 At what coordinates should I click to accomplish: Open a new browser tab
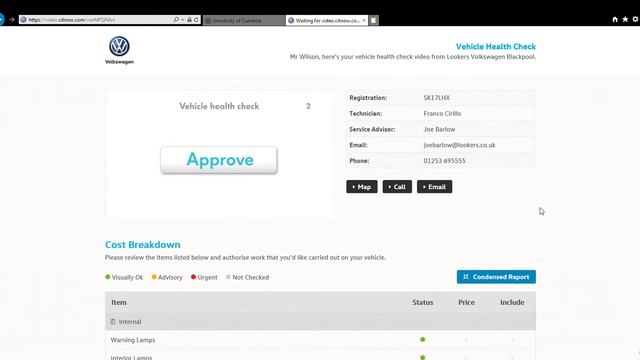tap(373, 20)
